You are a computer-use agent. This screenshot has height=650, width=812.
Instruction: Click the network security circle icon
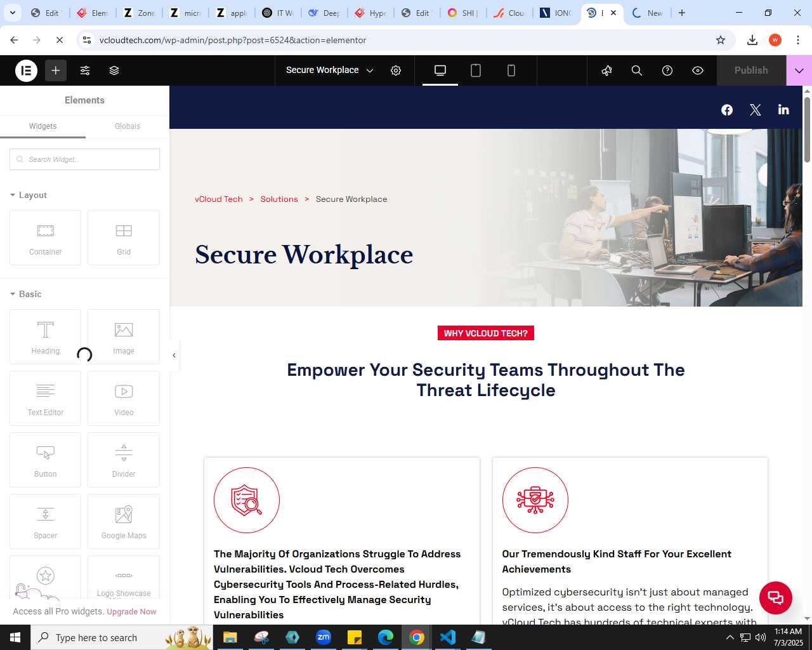(535, 500)
